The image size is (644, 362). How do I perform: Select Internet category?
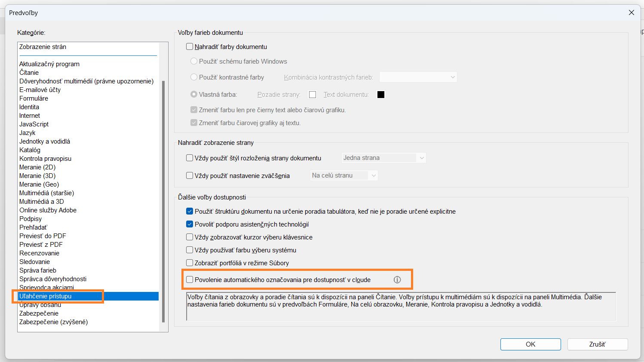[30, 116]
